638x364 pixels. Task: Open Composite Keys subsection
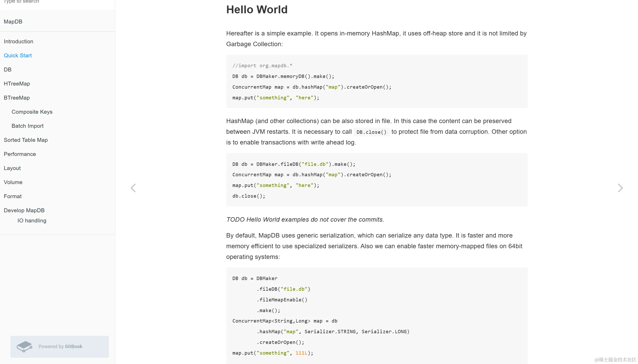click(x=32, y=112)
